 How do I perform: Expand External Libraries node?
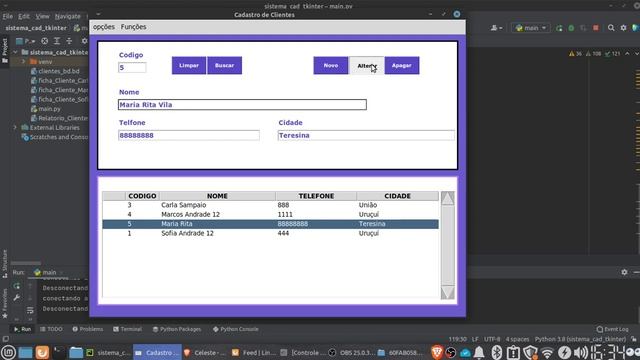[15, 127]
